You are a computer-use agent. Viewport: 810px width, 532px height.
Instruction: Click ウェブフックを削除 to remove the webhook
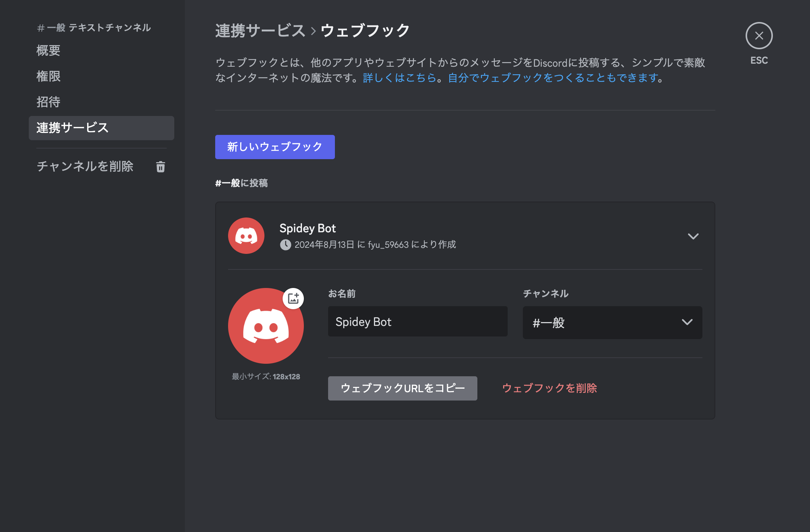549,388
